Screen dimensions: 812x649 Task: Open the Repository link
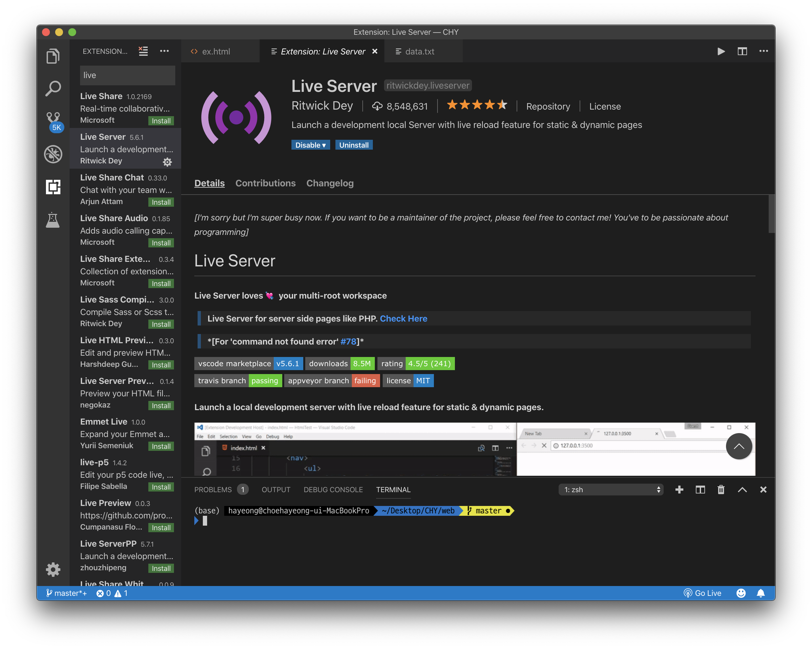548,106
